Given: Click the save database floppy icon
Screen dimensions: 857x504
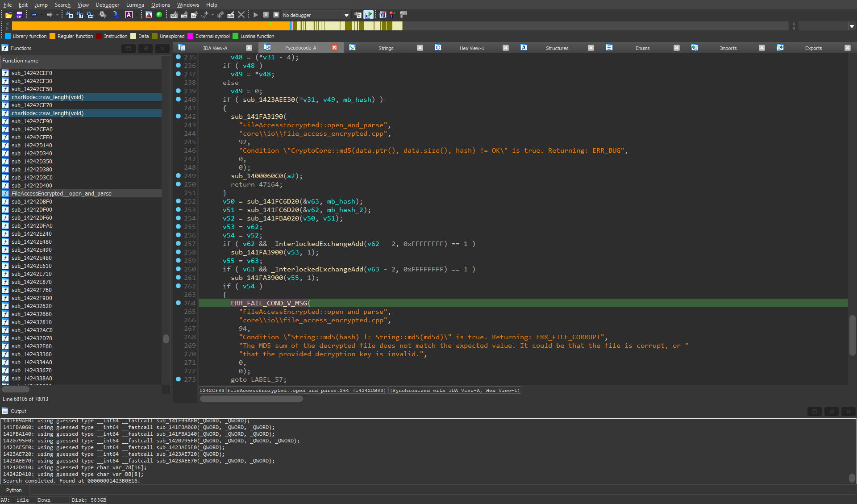Looking at the screenshot, I should (19, 15).
